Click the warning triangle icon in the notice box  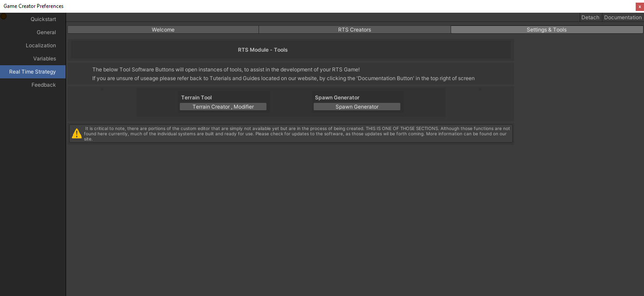point(77,133)
